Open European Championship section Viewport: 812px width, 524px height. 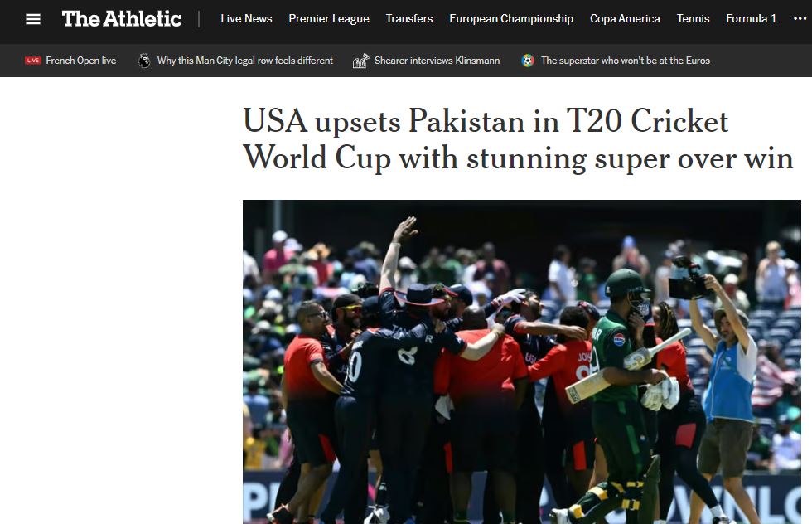click(x=511, y=19)
